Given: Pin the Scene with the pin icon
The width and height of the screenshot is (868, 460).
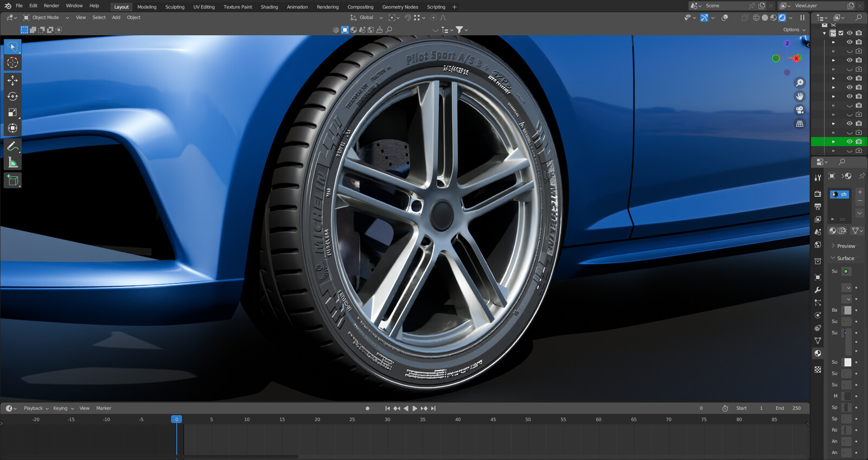Looking at the screenshot, I should pyautogui.click(x=752, y=6).
